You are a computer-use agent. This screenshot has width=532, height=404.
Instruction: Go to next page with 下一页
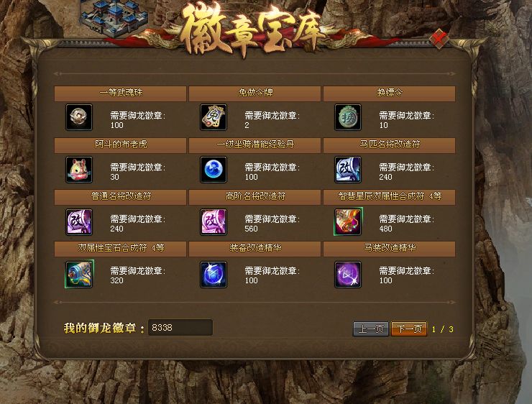(409, 329)
